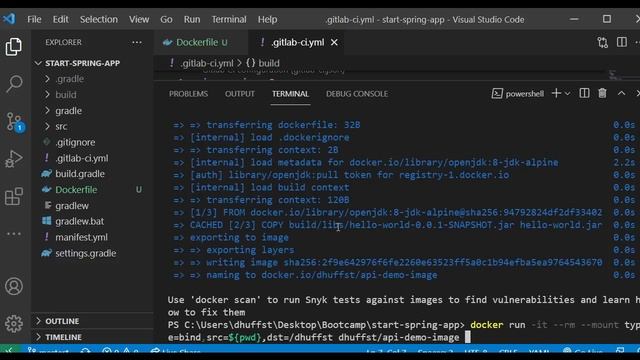Select the powershell terminal instance
Viewport: 640px width, 360px height.
coord(518,93)
